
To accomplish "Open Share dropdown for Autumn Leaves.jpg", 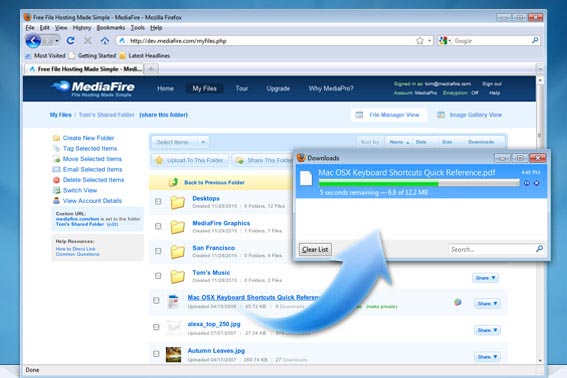I will (x=487, y=357).
